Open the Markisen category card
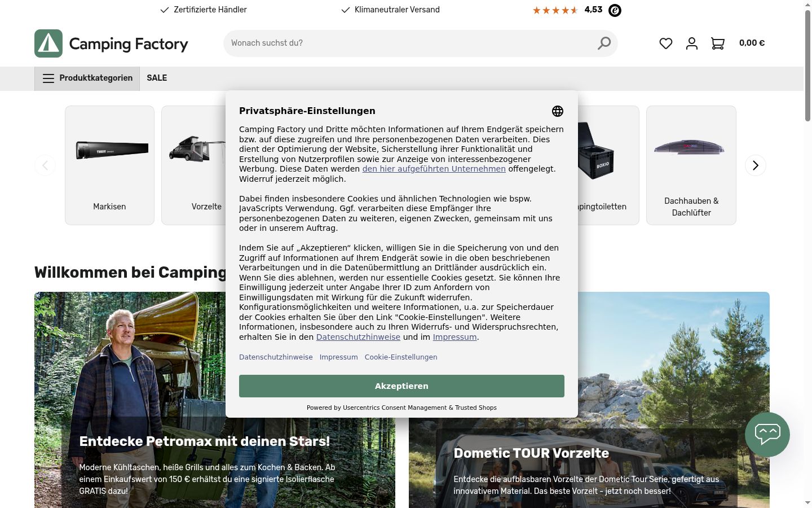 click(x=109, y=165)
